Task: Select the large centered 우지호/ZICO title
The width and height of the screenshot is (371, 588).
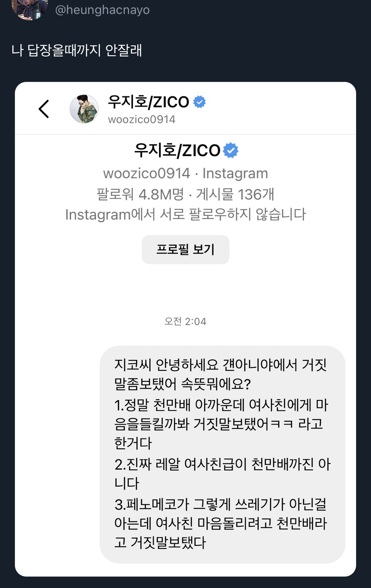Action: tap(177, 150)
